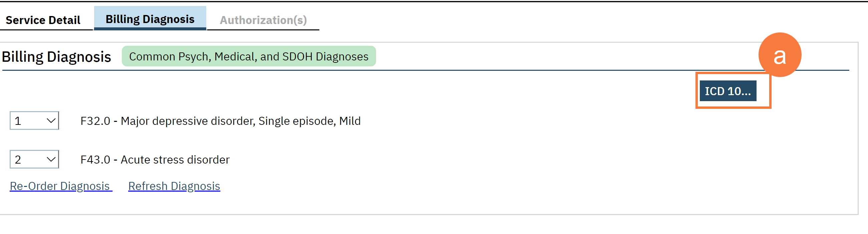Click the Major depressive disorder description
Screen dimensions: 868x234
tap(241, 121)
